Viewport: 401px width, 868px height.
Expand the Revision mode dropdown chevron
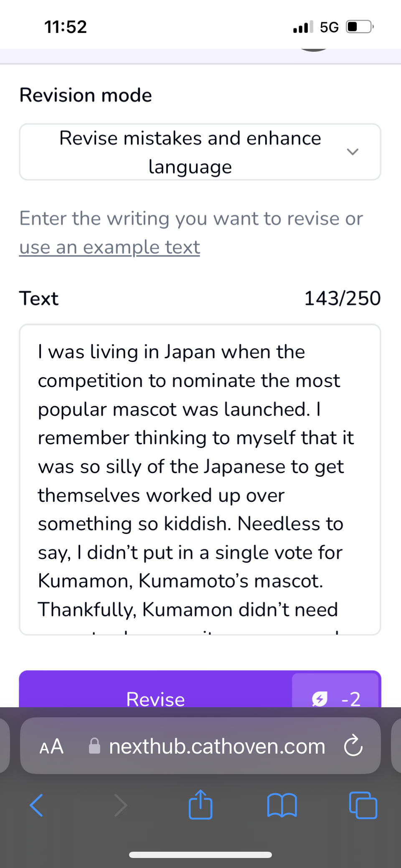point(353,152)
